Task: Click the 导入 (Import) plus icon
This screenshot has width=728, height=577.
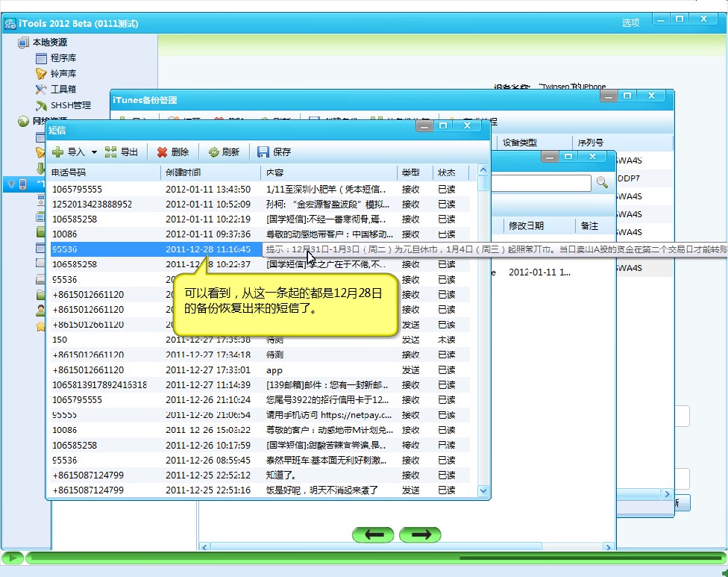Action: point(57,152)
